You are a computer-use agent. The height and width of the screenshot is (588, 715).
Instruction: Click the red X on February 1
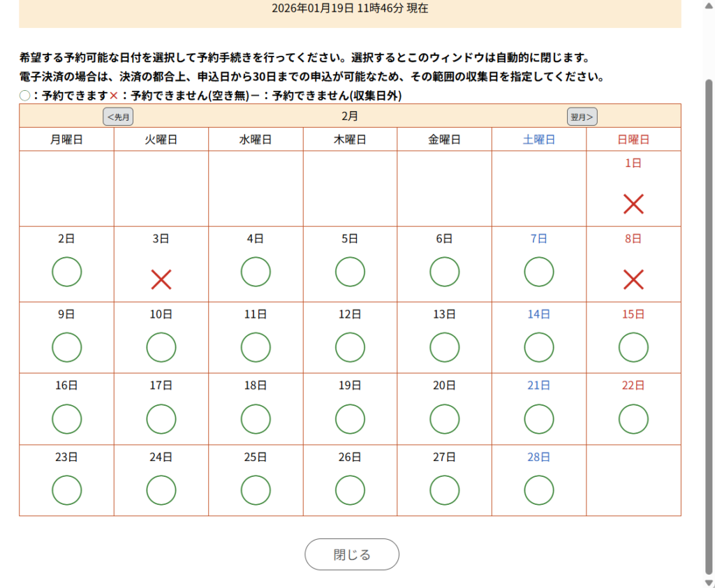coord(633,204)
